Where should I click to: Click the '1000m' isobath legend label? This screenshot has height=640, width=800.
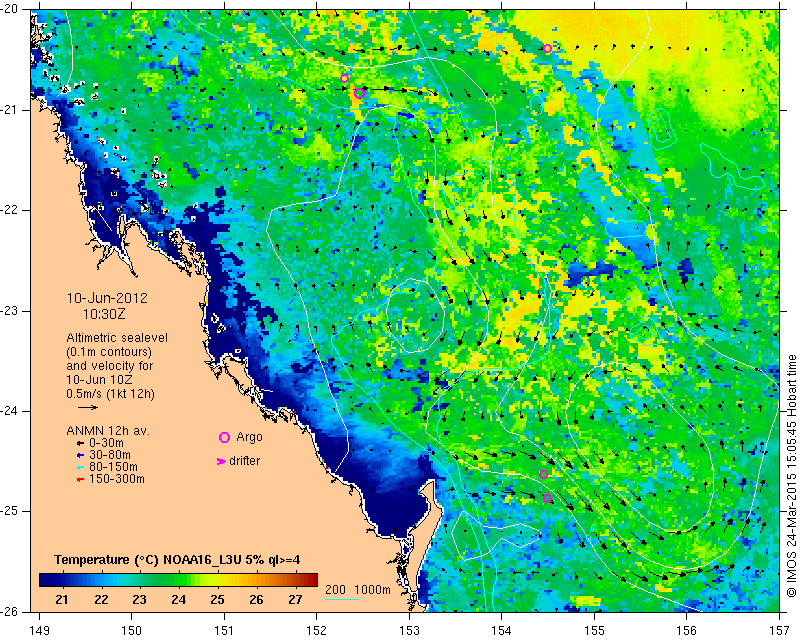(372, 589)
